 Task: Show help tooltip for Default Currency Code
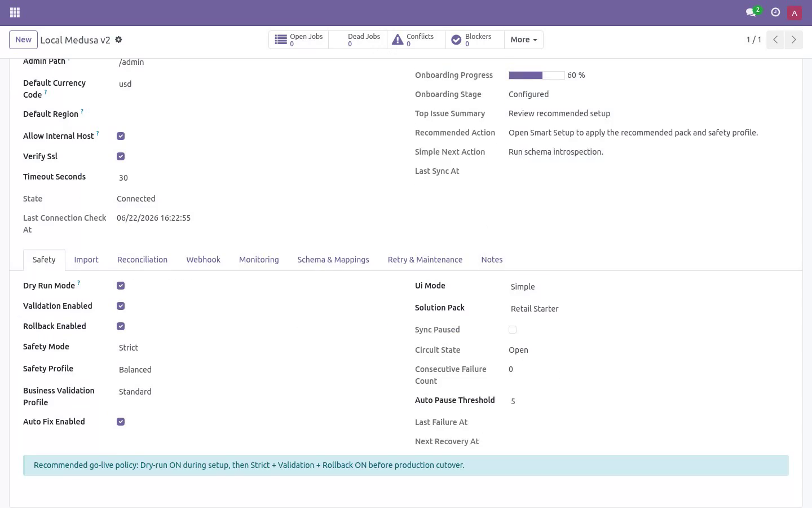(x=46, y=92)
